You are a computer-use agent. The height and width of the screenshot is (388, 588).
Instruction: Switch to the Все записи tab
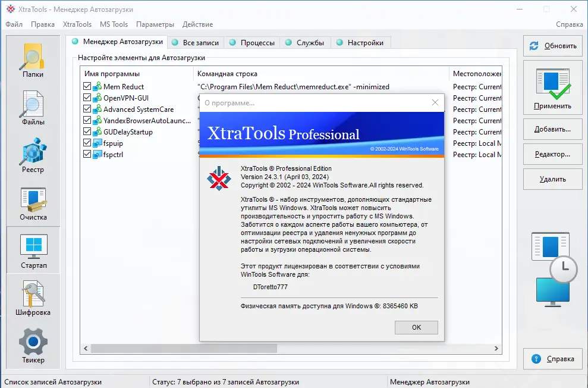pos(196,43)
